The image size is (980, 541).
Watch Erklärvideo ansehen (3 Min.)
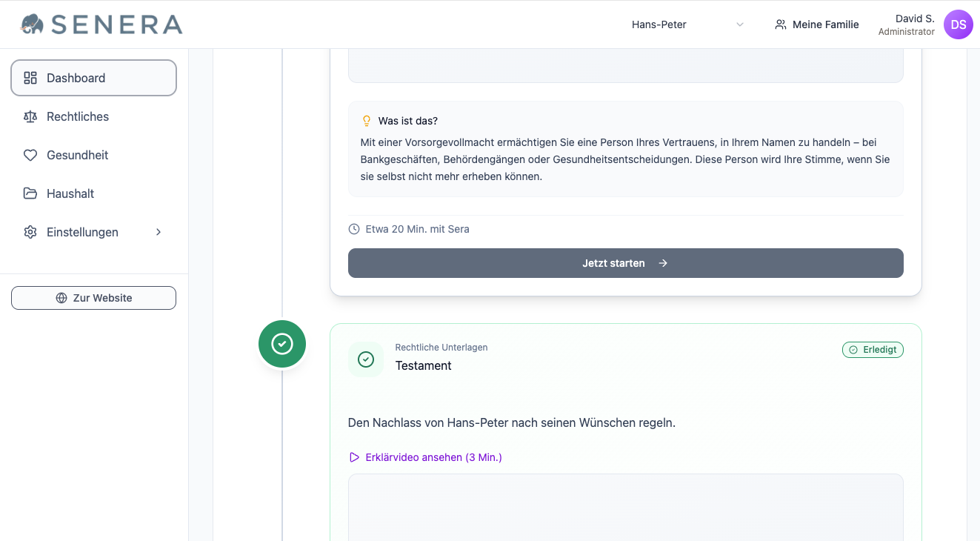[x=433, y=457]
